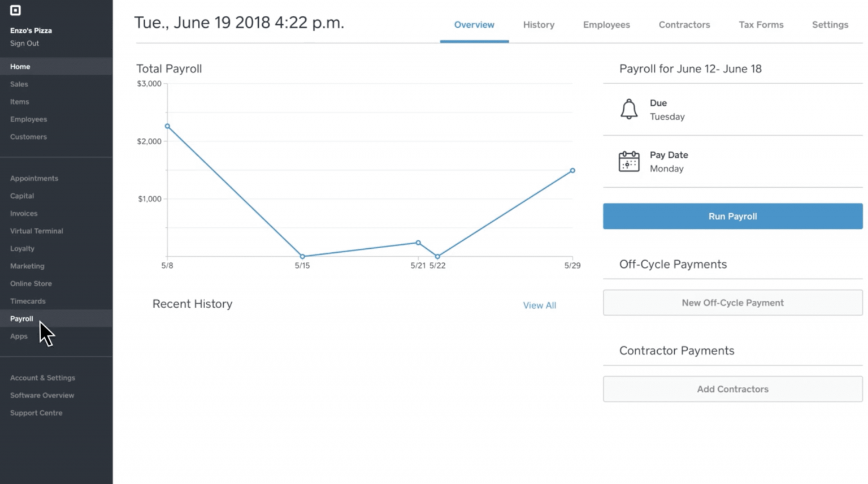The height and width of the screenshot is (484, 868).
Task: Click the calendar icon beside Pay Date
Action: (x=629, y=162)
